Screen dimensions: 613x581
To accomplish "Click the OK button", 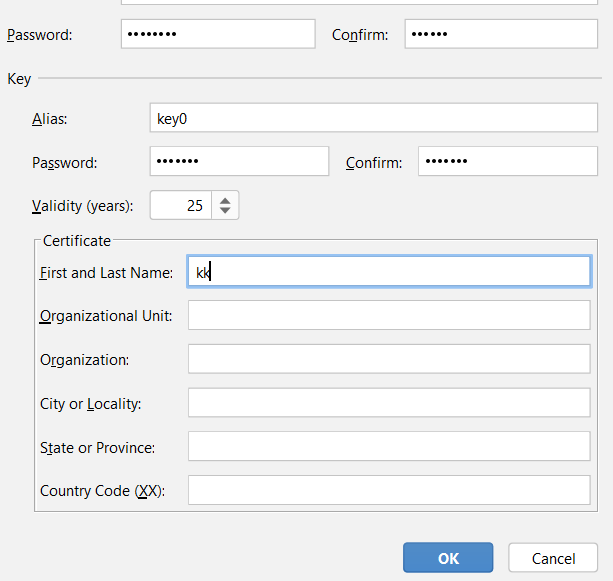I will pyautogui.click(x=448, y=558).
